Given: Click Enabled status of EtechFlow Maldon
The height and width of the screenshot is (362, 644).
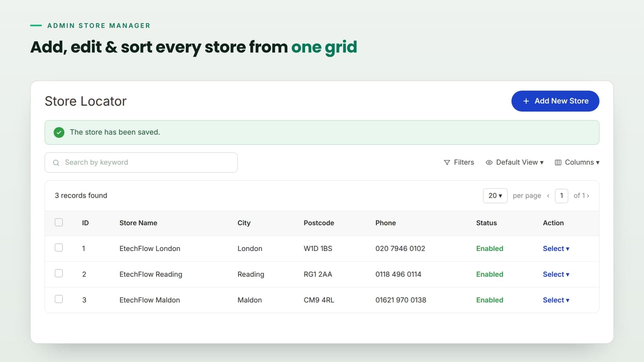Looking at the screenshot, I should [489, 300].
